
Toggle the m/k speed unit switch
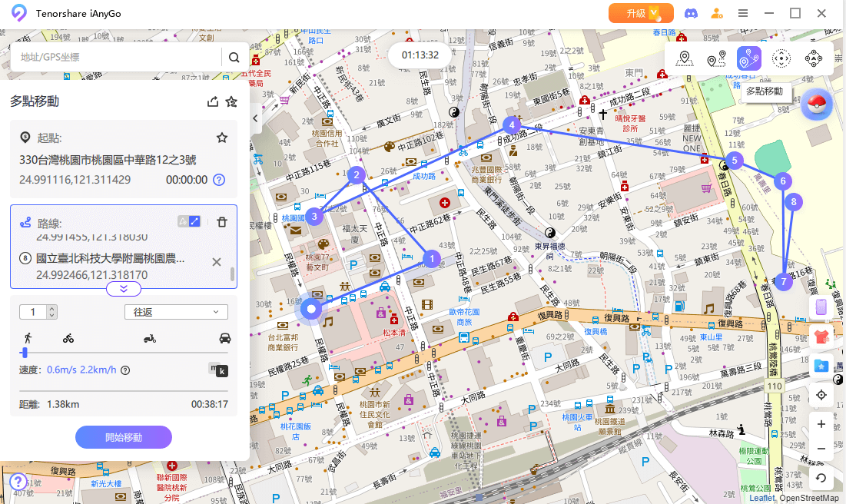pyautogui.click(x=218, y=370)
